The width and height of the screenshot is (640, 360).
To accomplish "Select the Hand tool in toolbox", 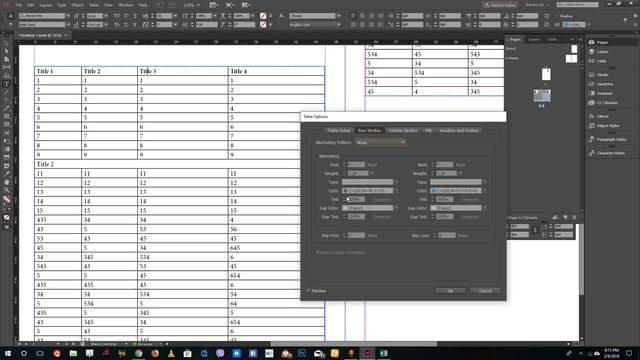I will coord(7,182).
